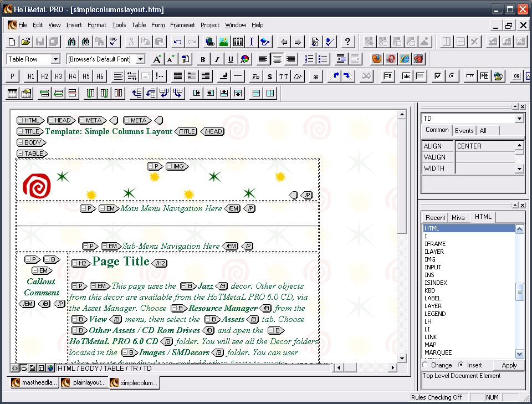Open the Browser's Default Font dropdown
Viewport: 532px width, 404px height.
[x=140, y=59]
